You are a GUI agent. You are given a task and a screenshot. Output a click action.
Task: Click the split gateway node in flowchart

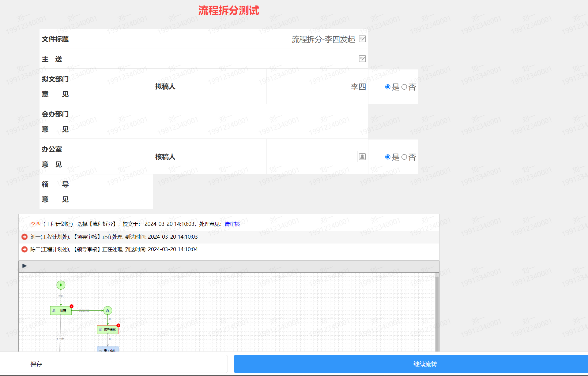tap(107, 311)
